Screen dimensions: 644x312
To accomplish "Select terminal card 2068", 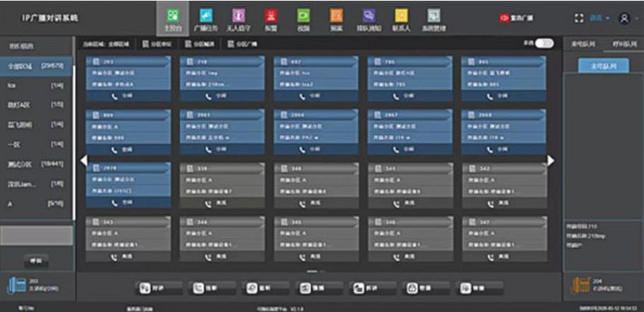I will [504, 132].
